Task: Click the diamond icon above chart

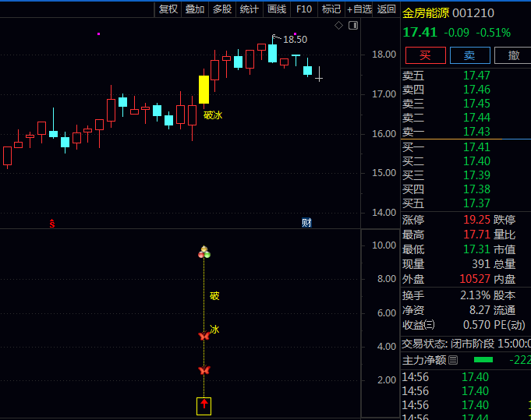Action: tap(338, 26)
